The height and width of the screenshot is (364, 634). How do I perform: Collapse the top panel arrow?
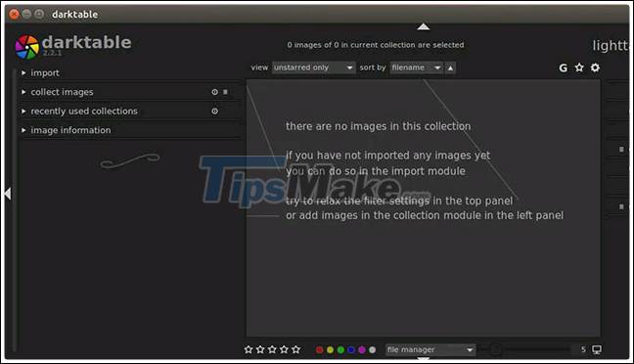pyautogui.click(x=424, y=26)
